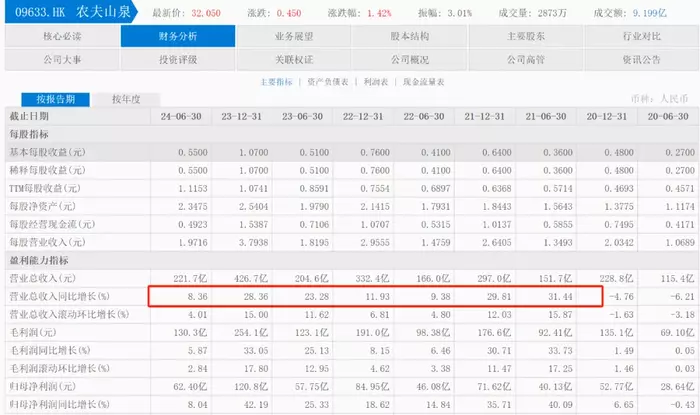Open the 资产负债表 link
The image size is (700, 415).
328,82
